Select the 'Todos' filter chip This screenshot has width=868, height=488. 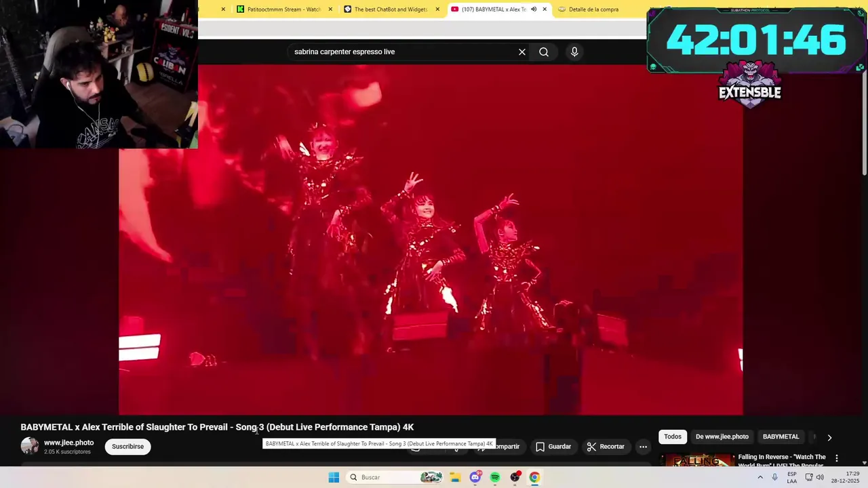point(673,436)
